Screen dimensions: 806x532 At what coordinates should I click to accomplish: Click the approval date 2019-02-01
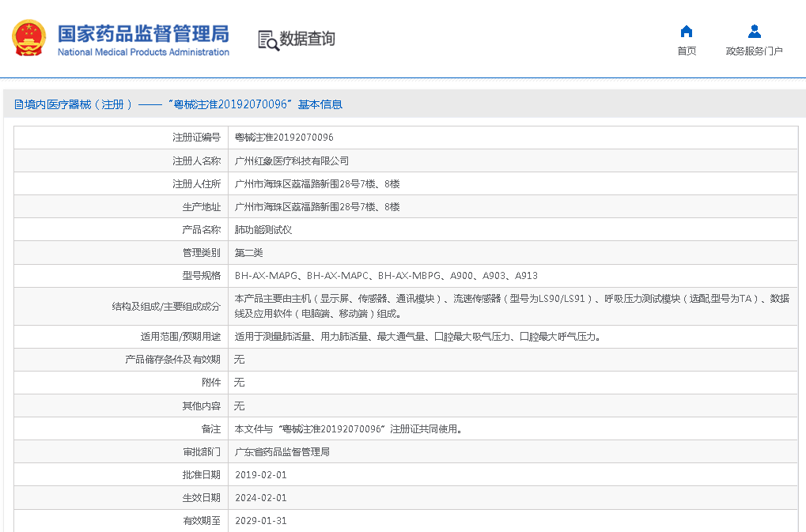click(x=260, y=475)
